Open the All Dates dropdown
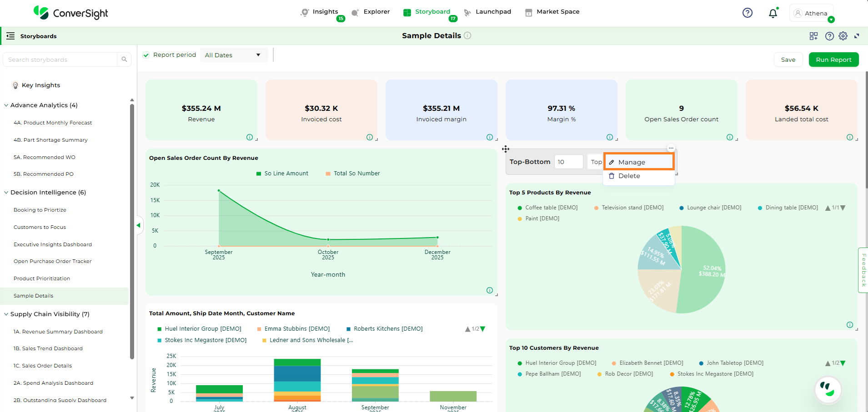Screen dimensions: 868x412 [233, 55]
